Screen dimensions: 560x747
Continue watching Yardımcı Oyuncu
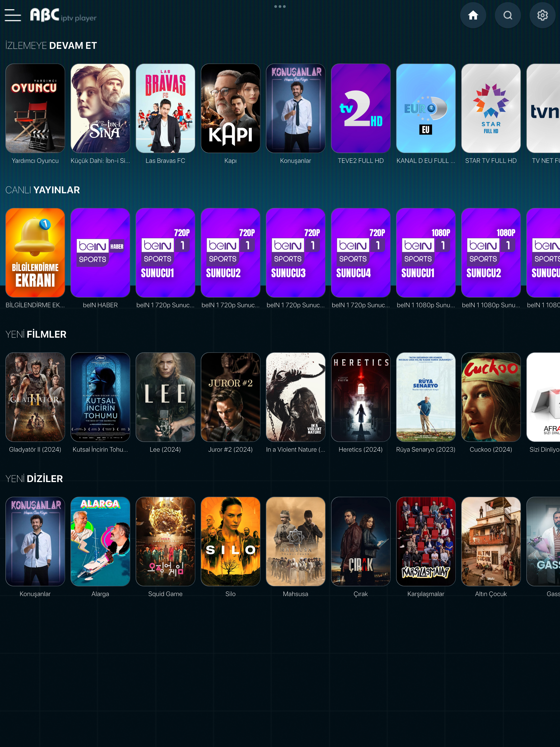coord(35,108)
